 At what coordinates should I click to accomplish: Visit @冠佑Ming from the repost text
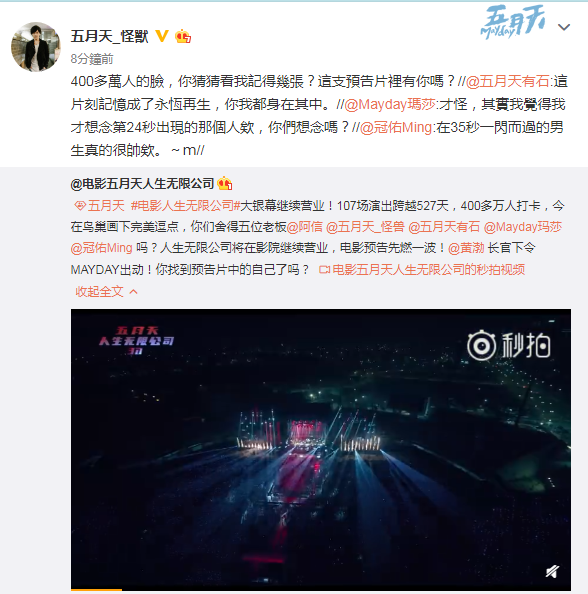click(x=396, y=127)
